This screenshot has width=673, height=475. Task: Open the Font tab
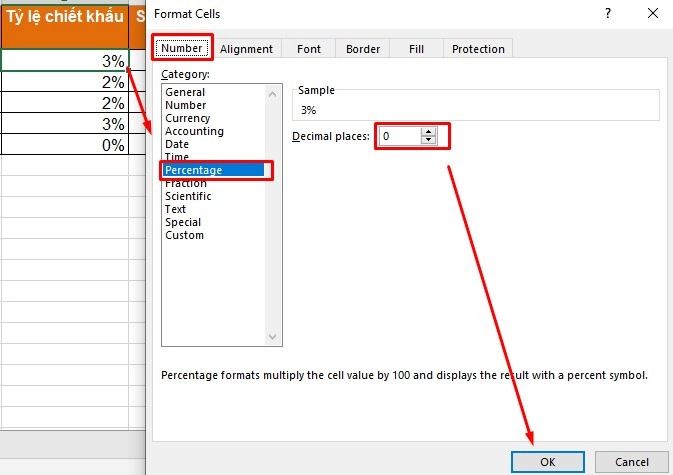(x=309, y=49)
